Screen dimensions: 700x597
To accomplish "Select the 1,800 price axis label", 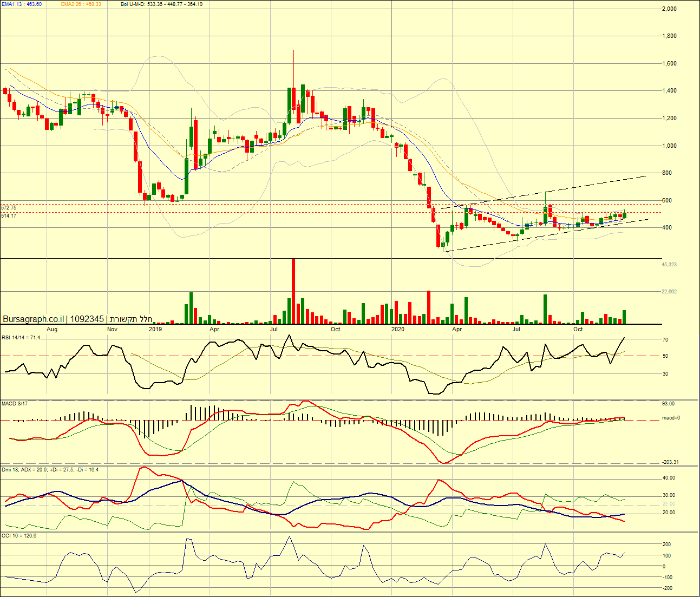I will click(x=669, y=36).
